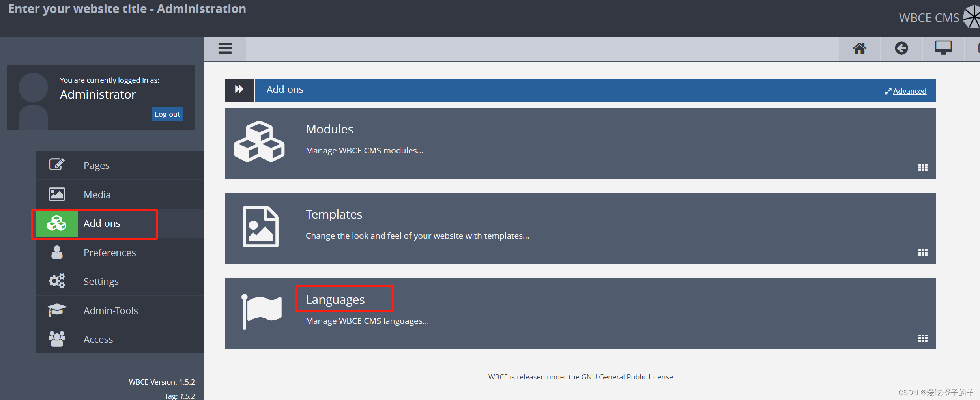Click the Modules cubes icon

259,142
